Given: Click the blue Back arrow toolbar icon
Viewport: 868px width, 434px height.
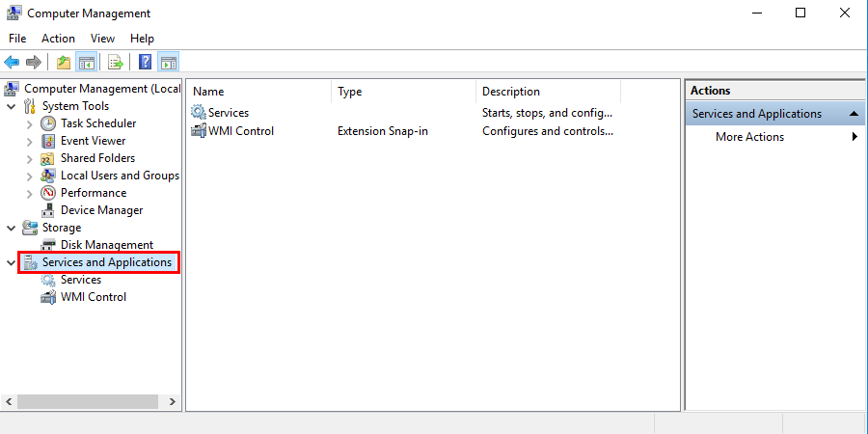Looking at the screenshot, I should pos(12,63).
